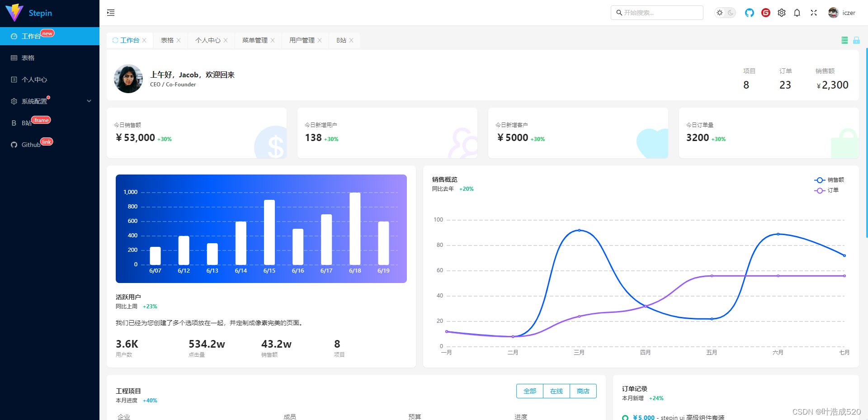Click the 订单记录 section title
868x420 pixels.
click(635, 389)
